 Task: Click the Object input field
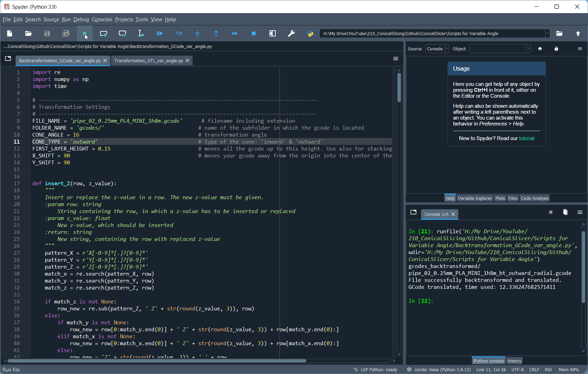[498, 49]
